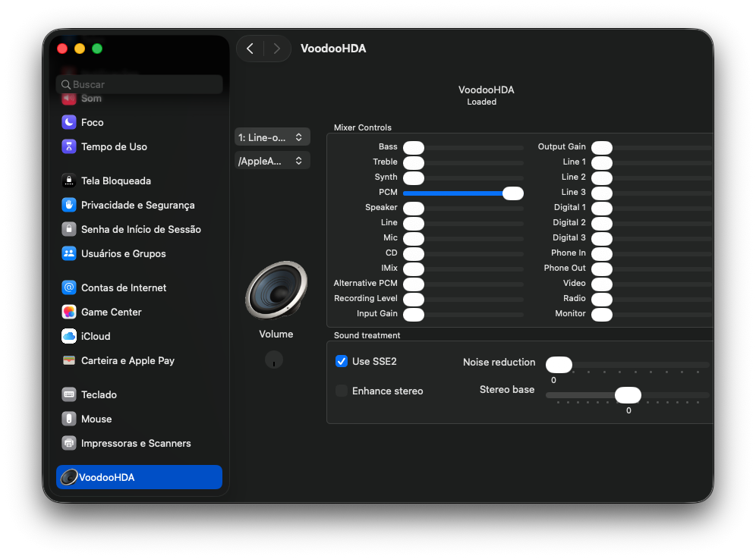The image size is (756, 559).
Task: Open Mouse settings
Action: tap(140, 419)
